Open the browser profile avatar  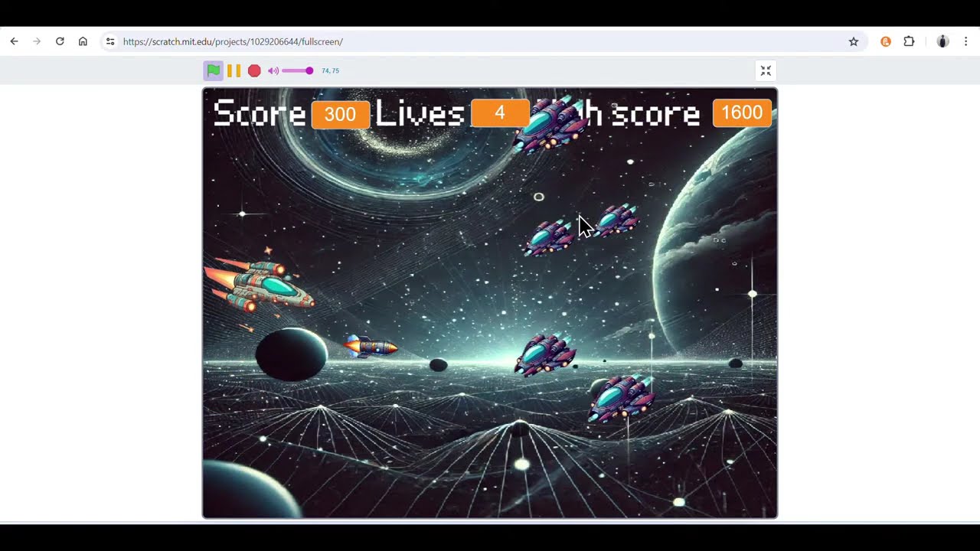(942, 41)
